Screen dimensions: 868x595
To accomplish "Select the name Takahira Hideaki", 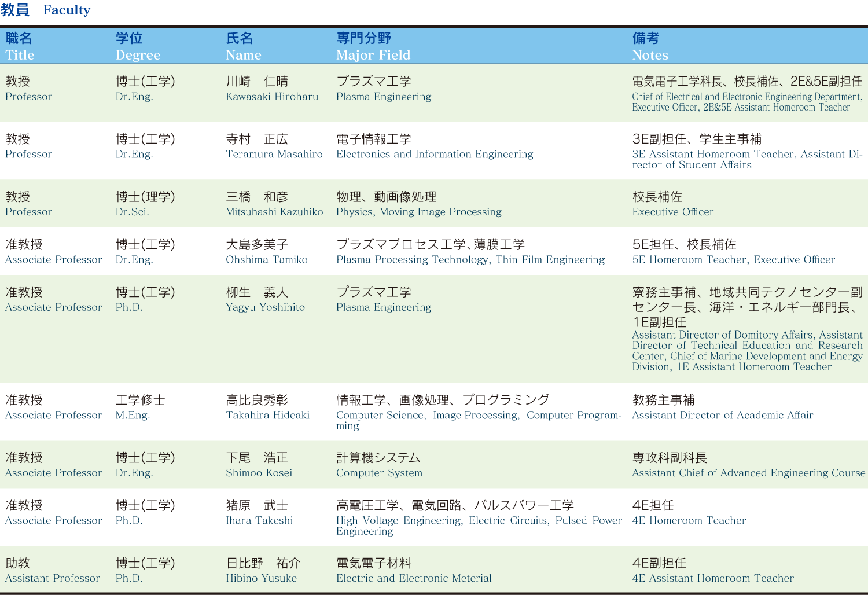I will 267,416.
